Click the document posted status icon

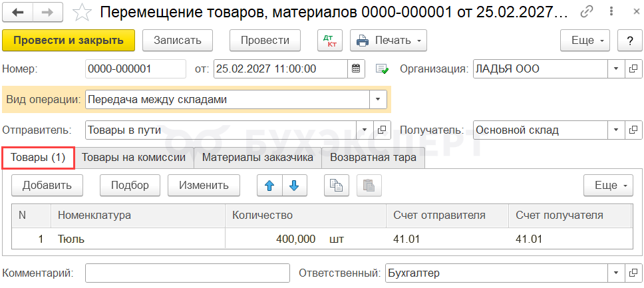[382, 69]
